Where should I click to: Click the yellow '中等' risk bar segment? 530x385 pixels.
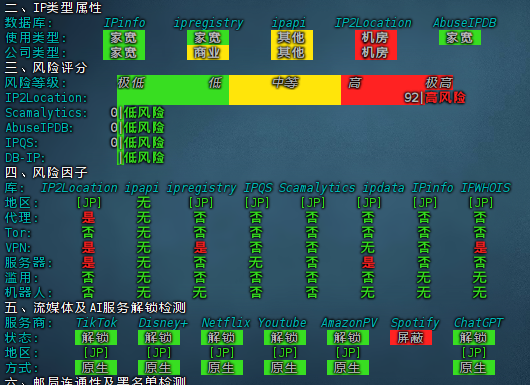click(x=285, y=90)
